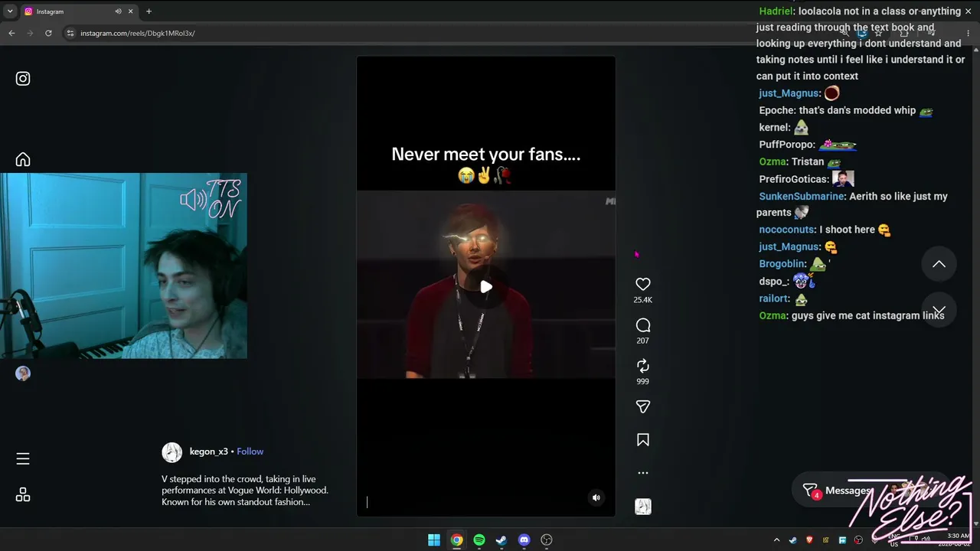Viewport: 980px width, 551px height.
Task: Open Spotify from the taskbar
Action: [479, 540]
